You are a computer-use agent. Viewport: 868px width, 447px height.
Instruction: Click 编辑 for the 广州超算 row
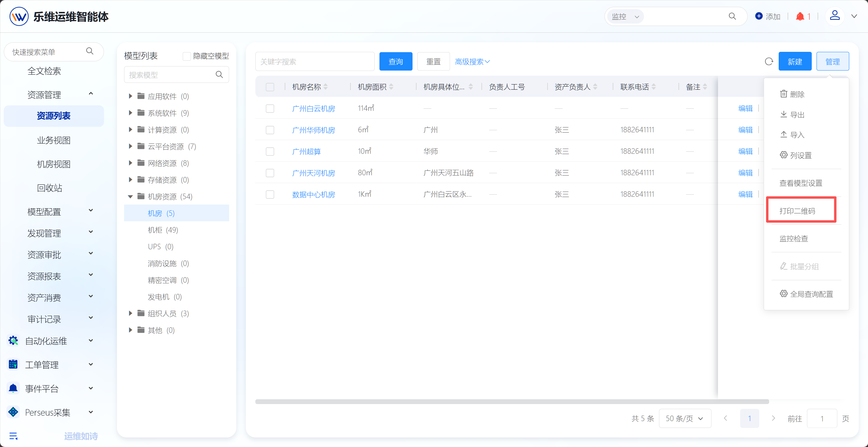(x=745, y=151)
